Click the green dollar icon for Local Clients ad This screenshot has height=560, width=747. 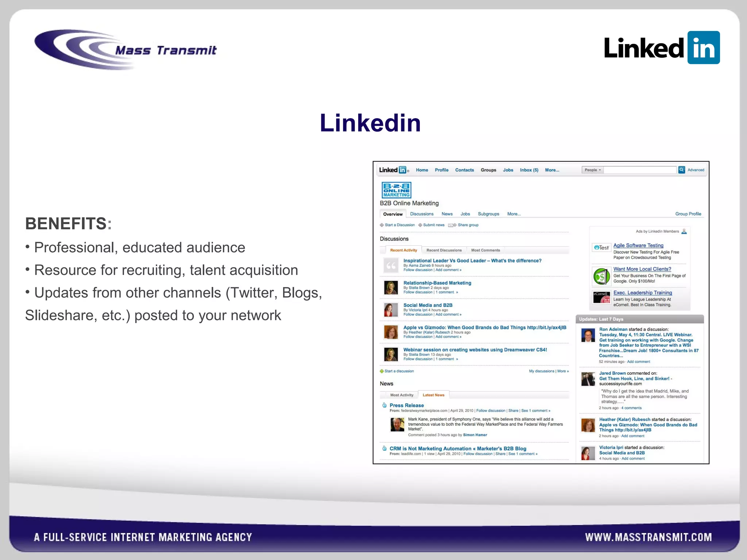point(601,276)
